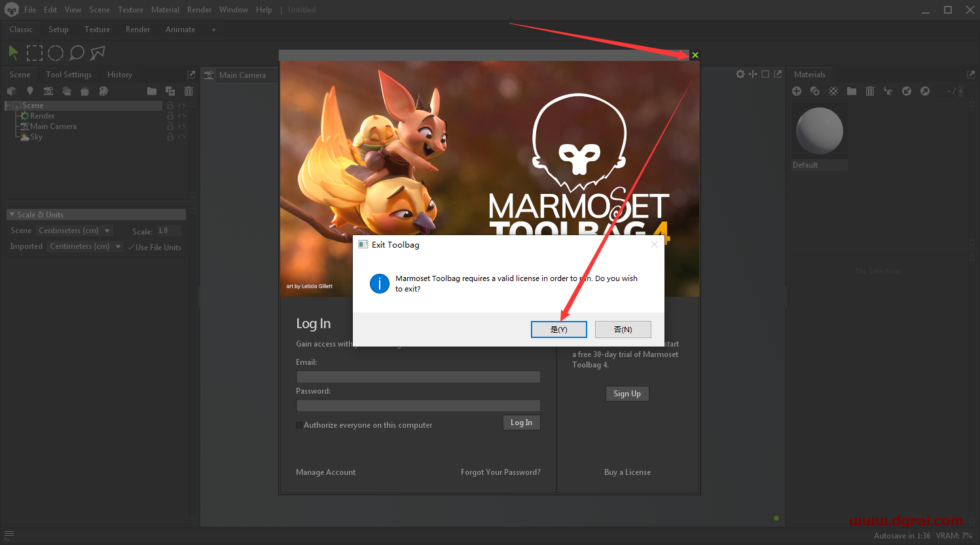Screen dimensions: 980x545
Task: Confirm exit with 是(Y) button
Action: pyautogui.click(x=558, y=329)
